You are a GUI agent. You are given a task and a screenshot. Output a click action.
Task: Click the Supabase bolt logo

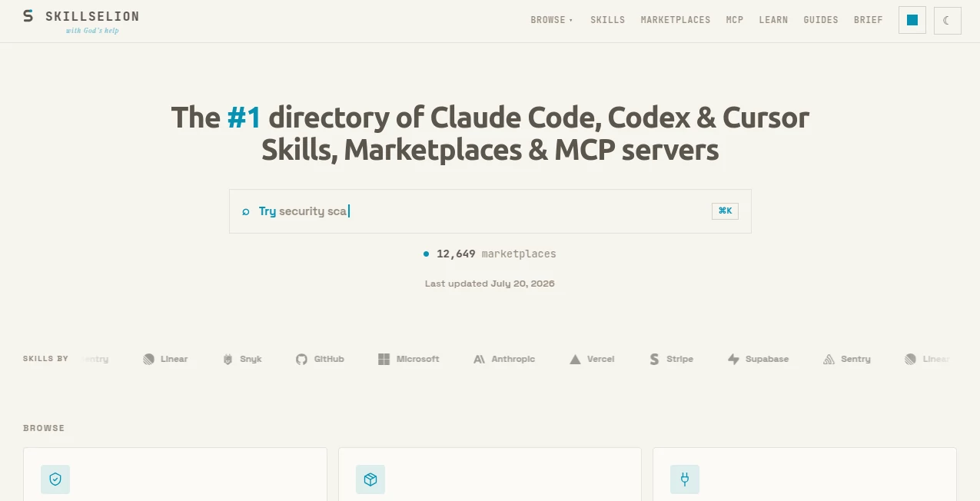click(733, 359)
